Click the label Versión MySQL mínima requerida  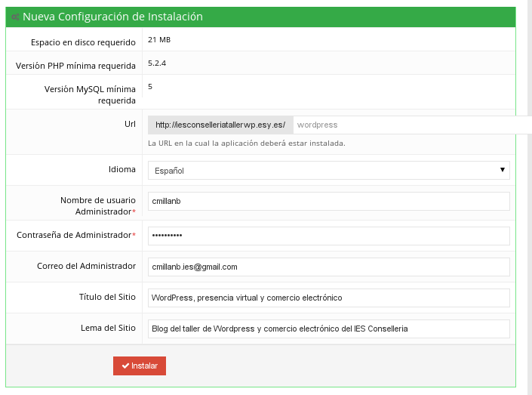[x=90, y=94]
